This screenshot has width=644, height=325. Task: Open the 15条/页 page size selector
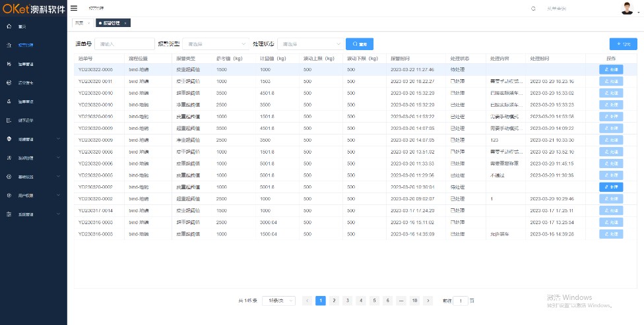(278, 301)
